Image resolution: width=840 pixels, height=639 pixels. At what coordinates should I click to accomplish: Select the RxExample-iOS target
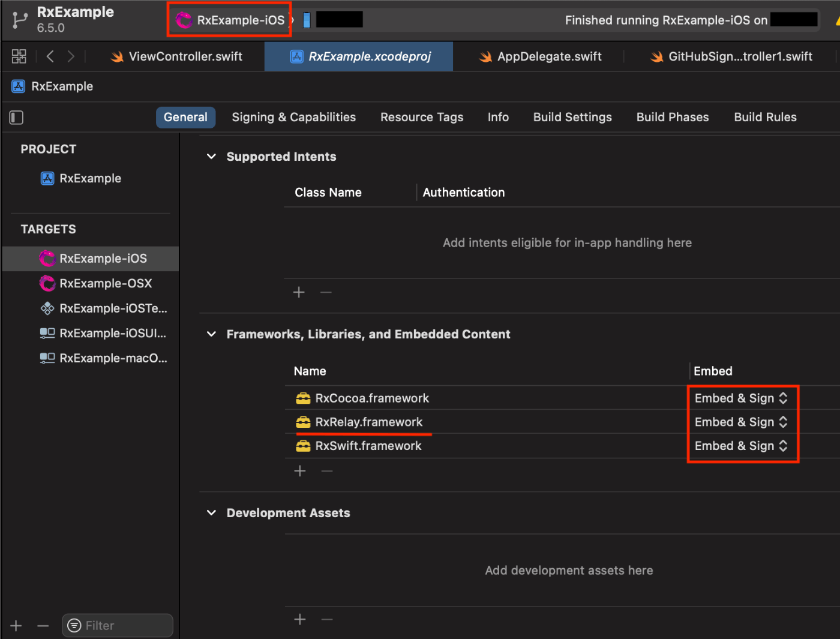point(91,259)
